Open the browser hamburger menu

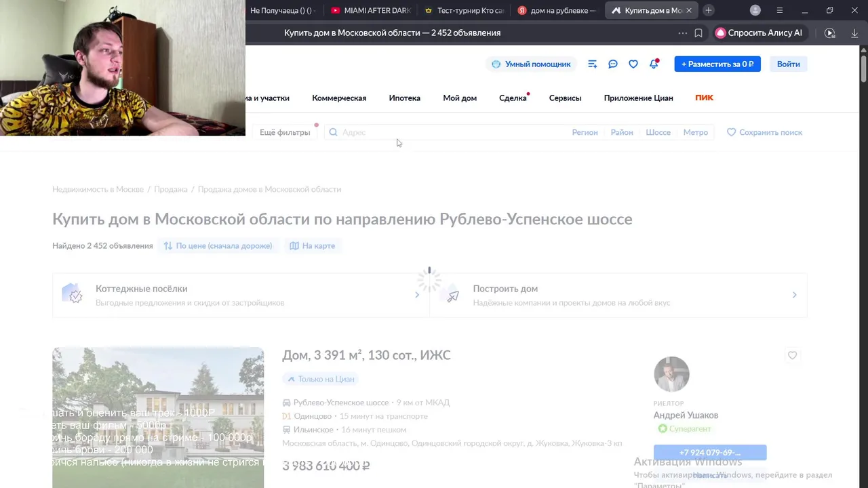click(779, 10)
